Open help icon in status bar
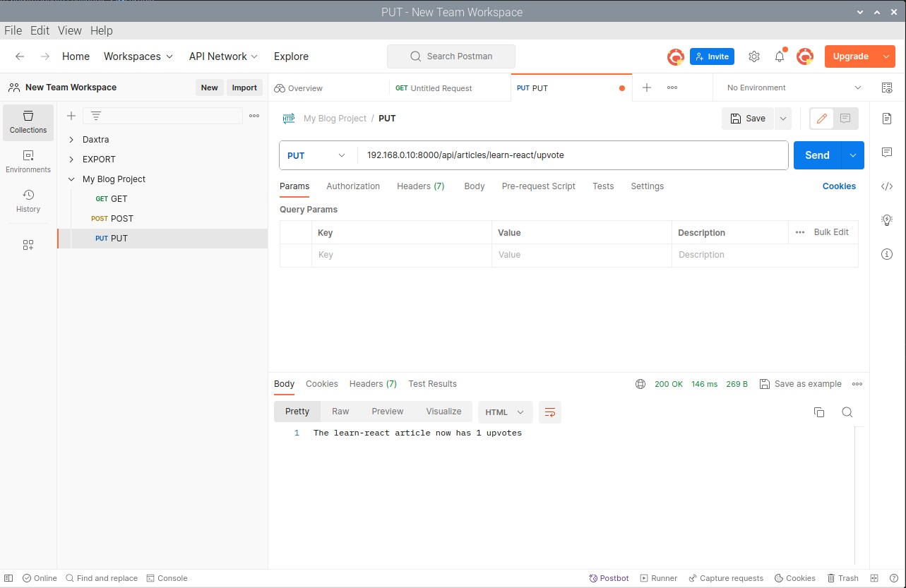906x588 pixels. 894,578
